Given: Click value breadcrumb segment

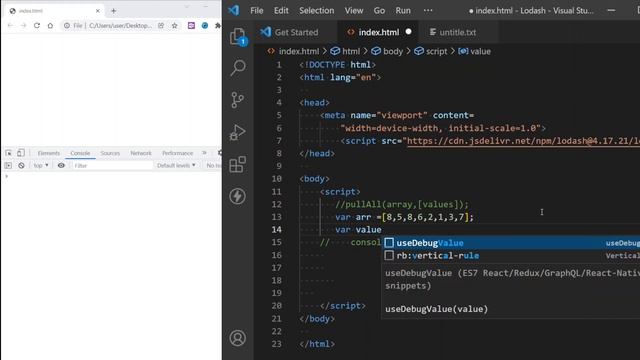Looking at the screenshot, I should 480,51.
